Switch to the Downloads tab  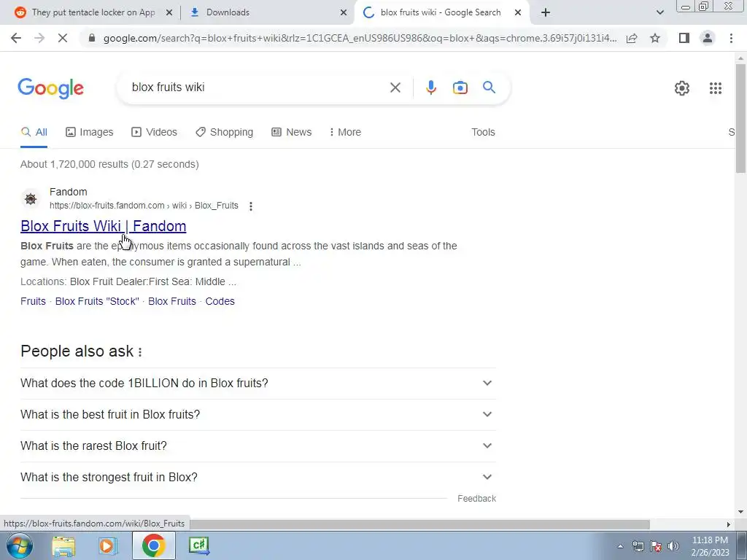(x=267, y=12)
